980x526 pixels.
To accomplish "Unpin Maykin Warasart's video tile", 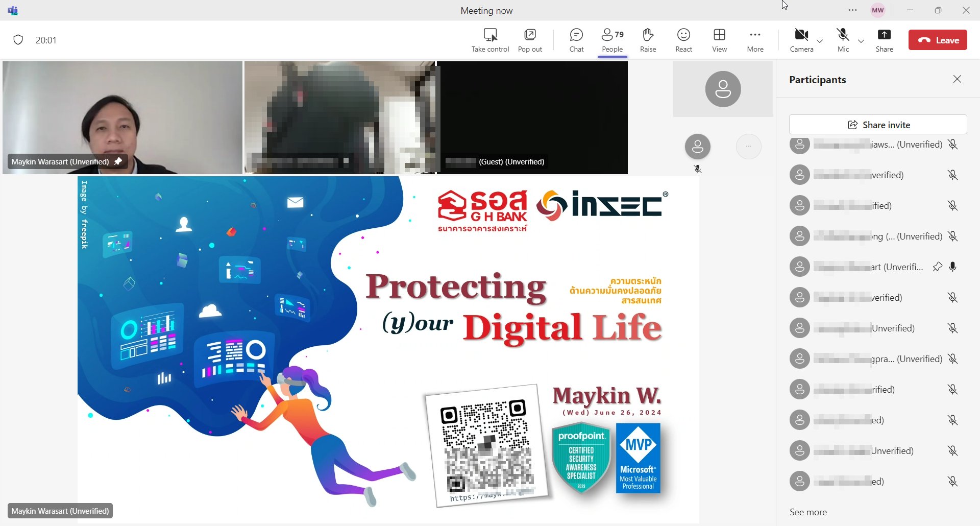I will tap(118, 161).
